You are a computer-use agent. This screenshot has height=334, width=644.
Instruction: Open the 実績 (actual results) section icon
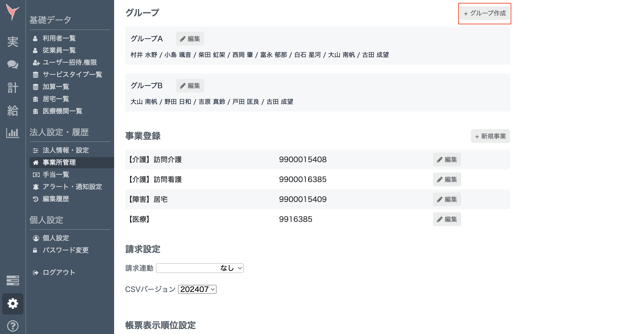pos(13,42)
